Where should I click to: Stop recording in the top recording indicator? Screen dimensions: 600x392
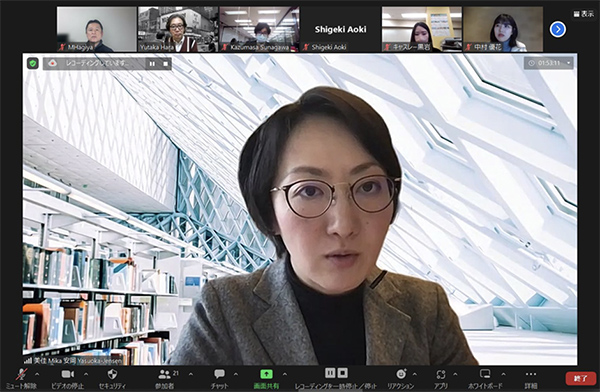[165, 64]
